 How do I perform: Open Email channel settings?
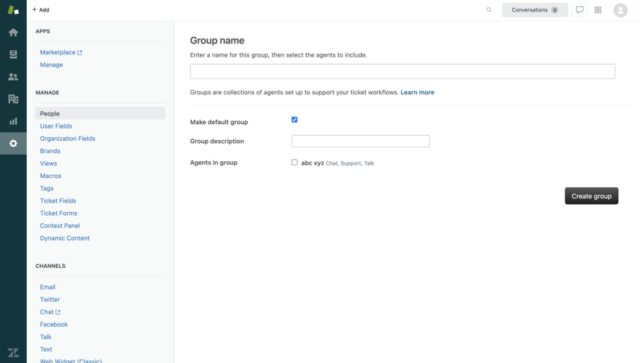(x=47, y=287)
